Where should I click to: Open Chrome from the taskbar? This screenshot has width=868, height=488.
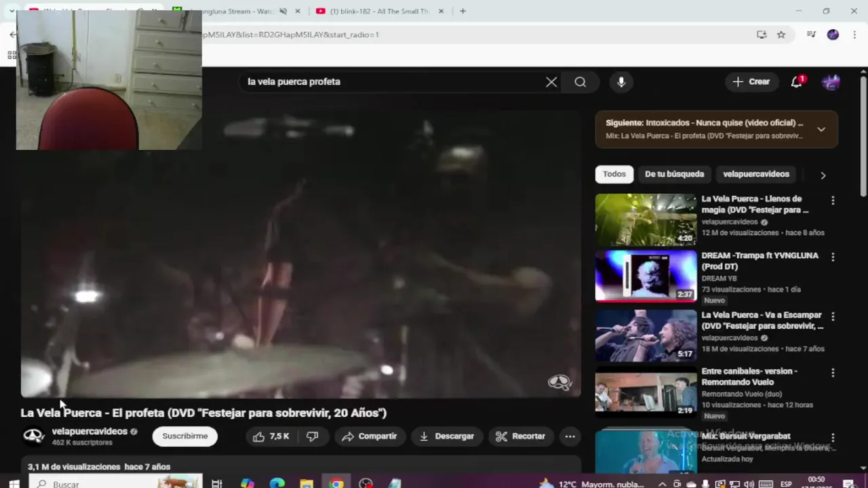(x=336, y=484)
